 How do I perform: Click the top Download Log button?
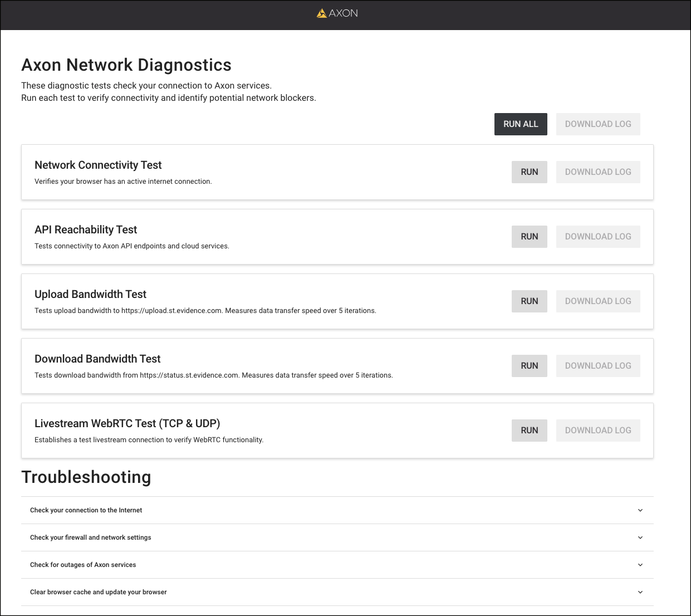pos(597,124)
